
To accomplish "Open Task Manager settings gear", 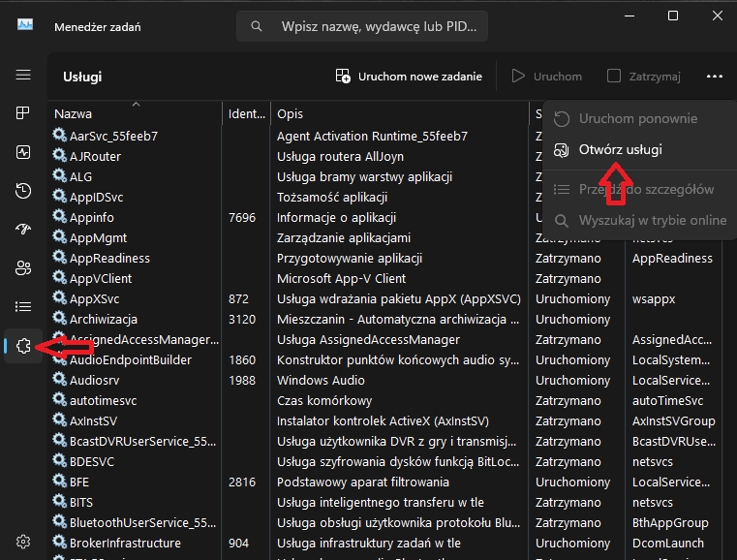I will coord(23,541).
